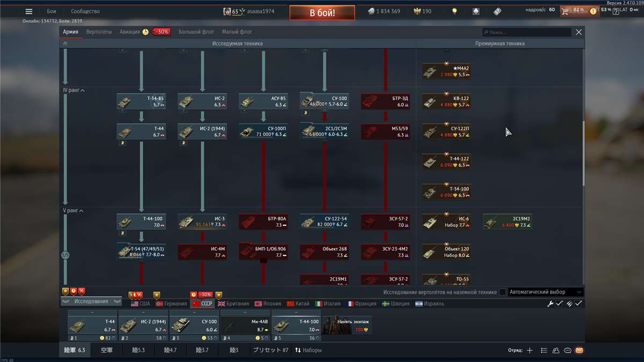Select Объект 268 vehicle card
This screenshot has width=644, height=362.
325,252
